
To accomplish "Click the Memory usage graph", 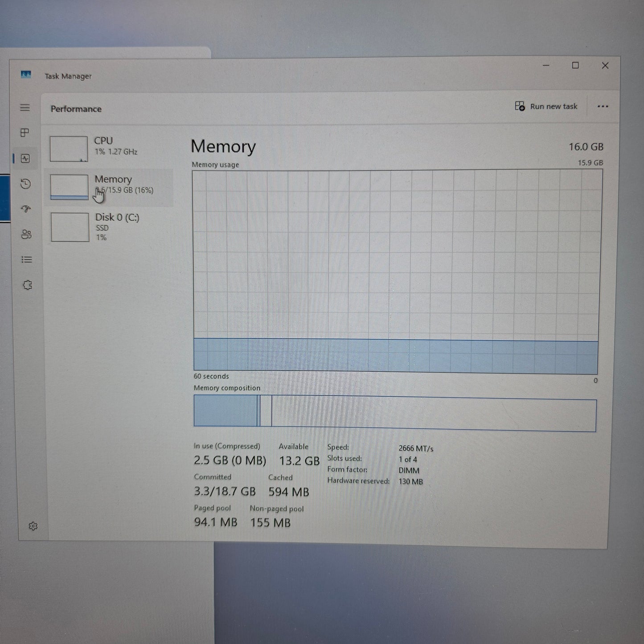I will [x=396, y=272].
